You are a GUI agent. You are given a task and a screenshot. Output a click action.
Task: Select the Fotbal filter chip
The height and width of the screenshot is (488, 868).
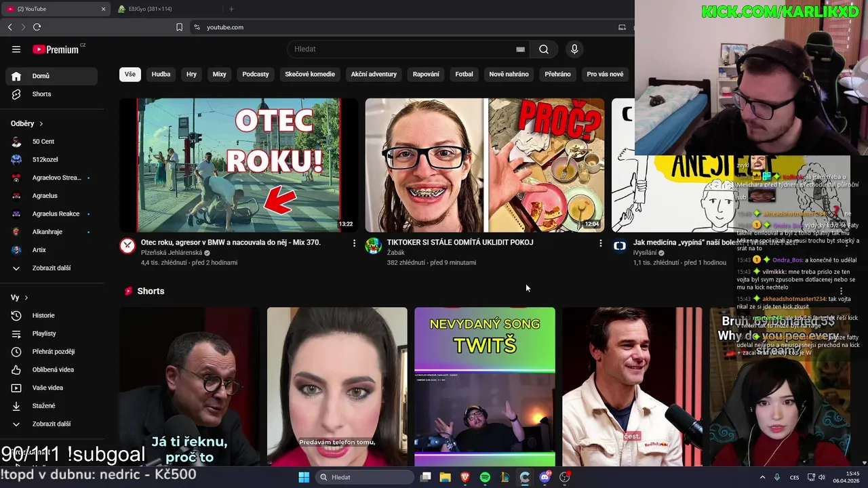[x=464, y=75]
